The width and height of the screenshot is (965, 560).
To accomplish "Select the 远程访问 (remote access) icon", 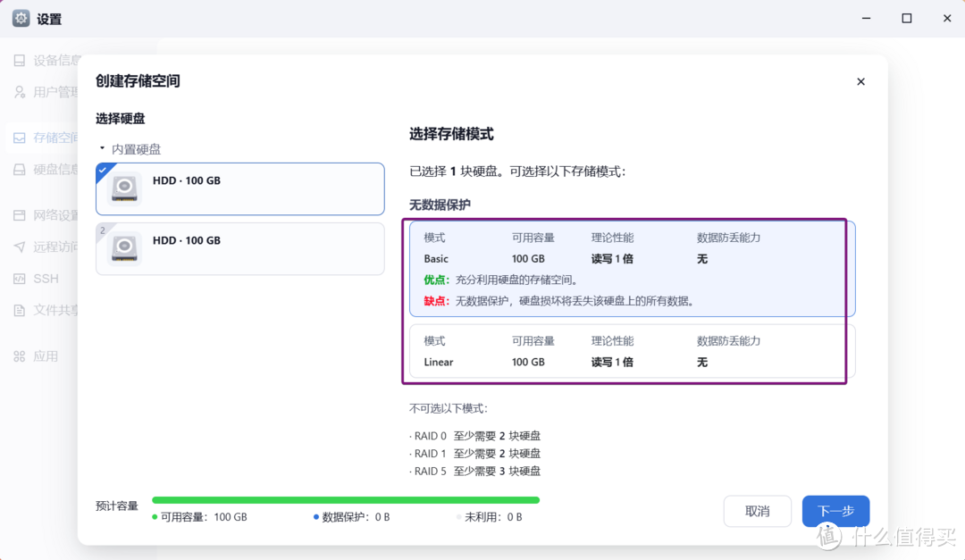I will tap(20, 247).
